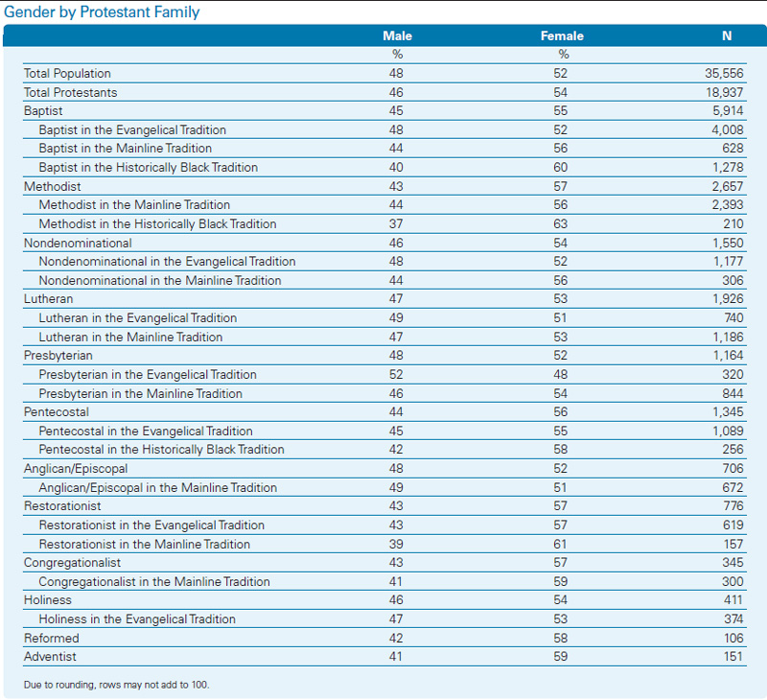Image resolution: width=767 pixels, height=700 pixels.
Task: Click the 'Restorationist' family row label
Action: [62, 505]
